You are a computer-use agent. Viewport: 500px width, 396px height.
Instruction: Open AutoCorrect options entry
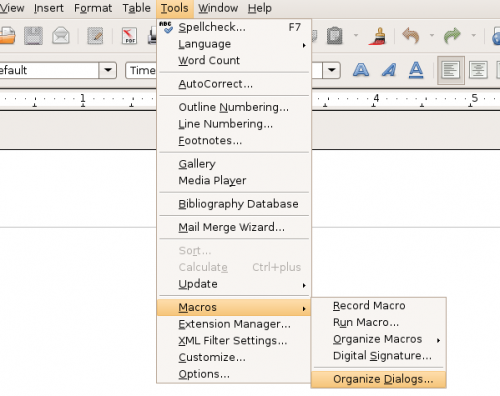point(234,84)
